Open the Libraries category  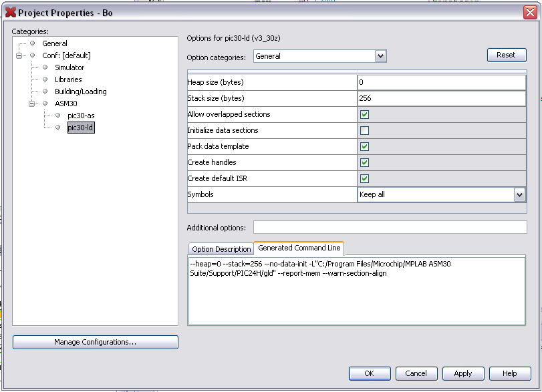click(68, 79)
